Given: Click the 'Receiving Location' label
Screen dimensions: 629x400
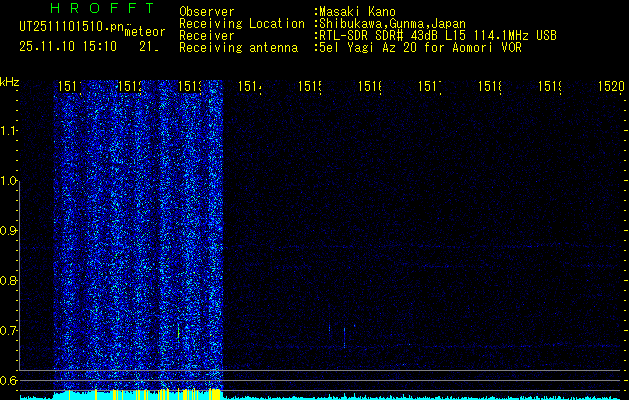Looking at the screenshot, I should (x=242, y=24).
